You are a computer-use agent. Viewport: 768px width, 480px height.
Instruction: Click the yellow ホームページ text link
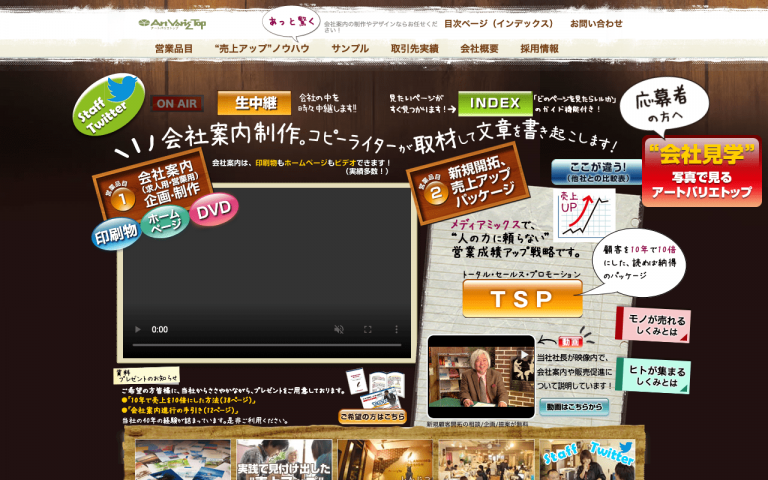point(306,163)
